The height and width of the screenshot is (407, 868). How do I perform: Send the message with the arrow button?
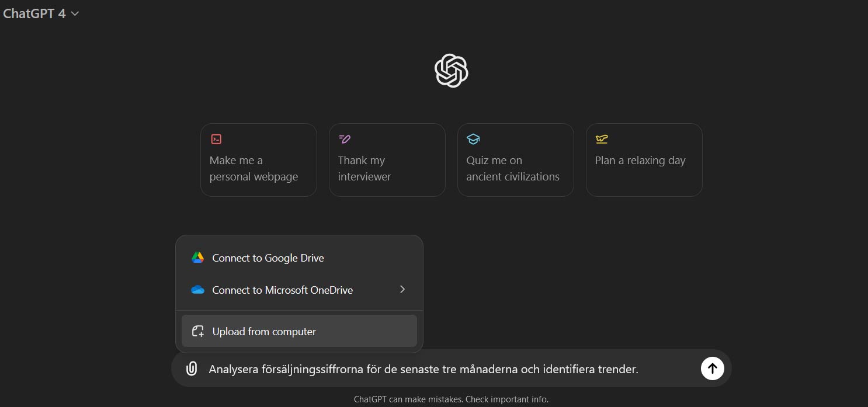pos(712,368)
